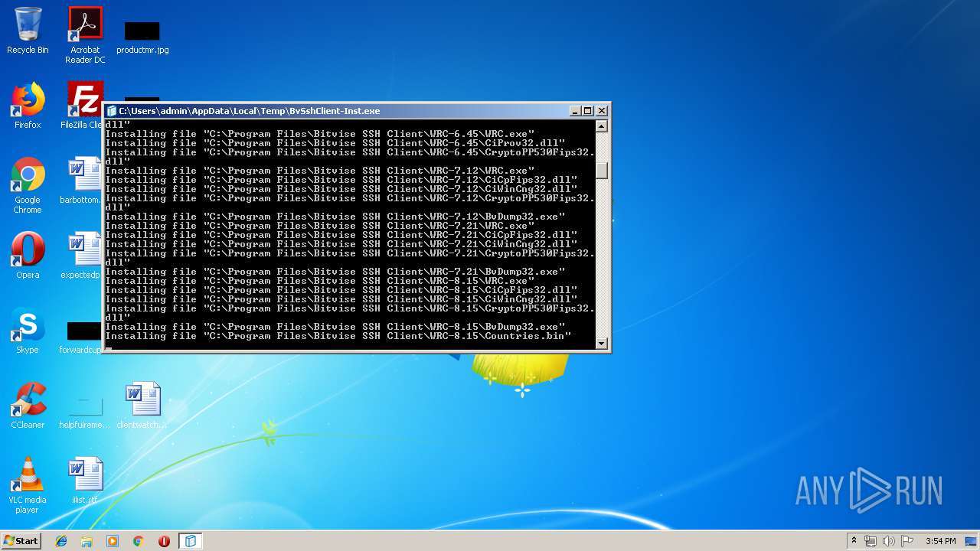The height and width of the screenshot is (551, 980).
Task: Open Google Chrome desktop shortcut
Action: point(28,185)
